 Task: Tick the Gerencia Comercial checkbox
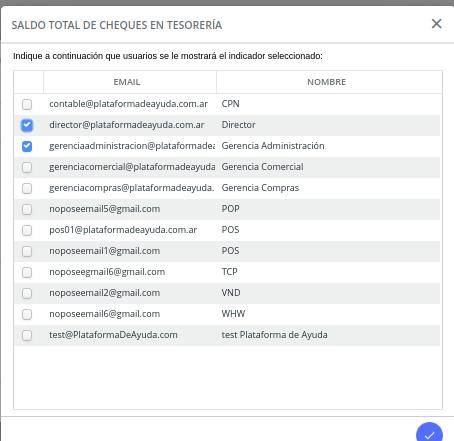click(x=27, y=167)
